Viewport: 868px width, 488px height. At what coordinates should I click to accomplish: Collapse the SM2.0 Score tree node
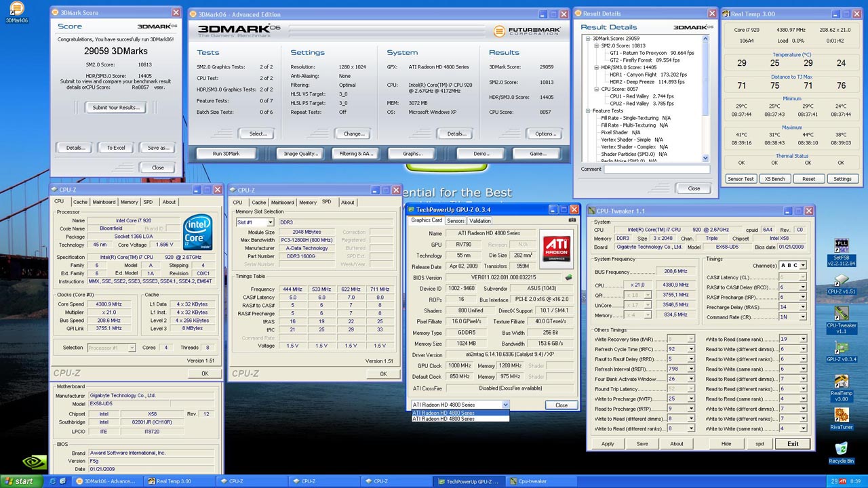(x=596, y=46)
